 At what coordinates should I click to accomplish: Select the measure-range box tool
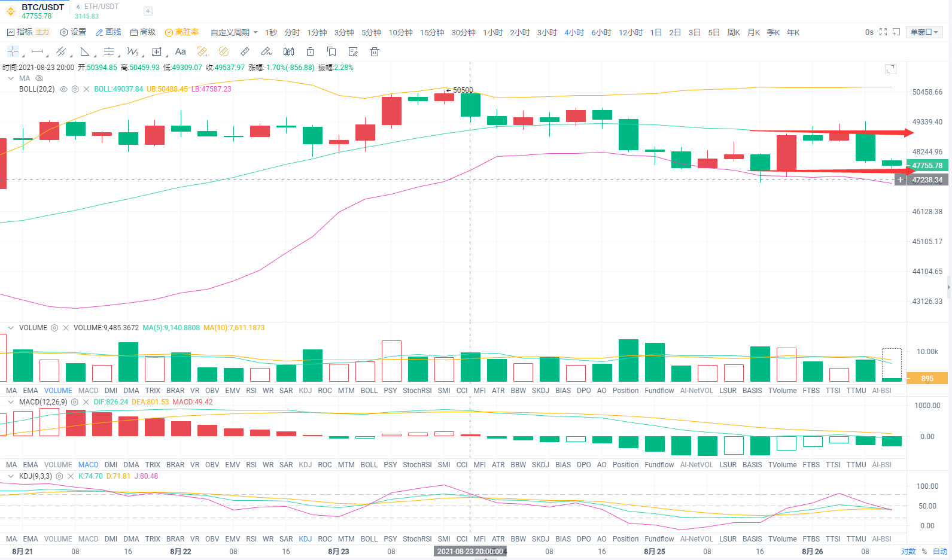pos(157,51)
